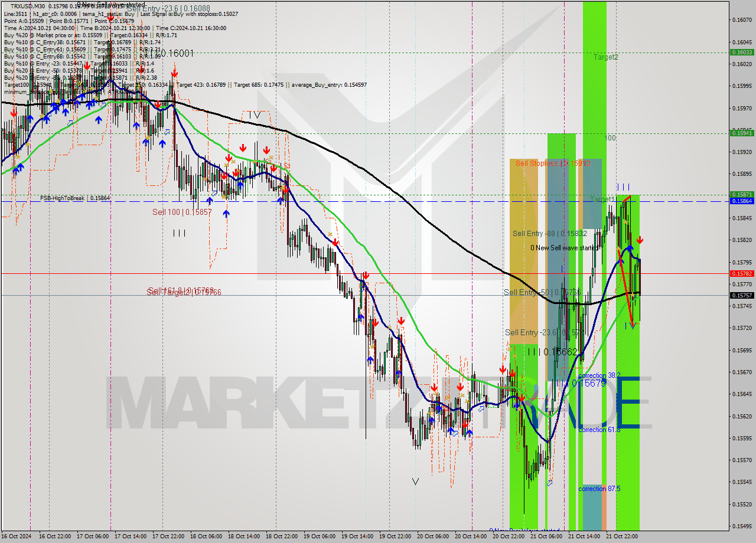Click the 0.15995 price axis value
Screen dimensions: 756x543
(x=742, y=86)
